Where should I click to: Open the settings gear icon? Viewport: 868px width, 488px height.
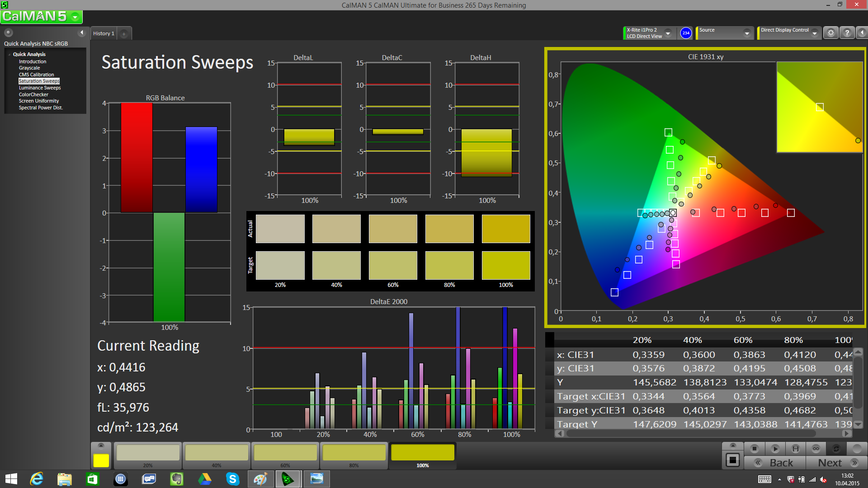pos(831,33)
